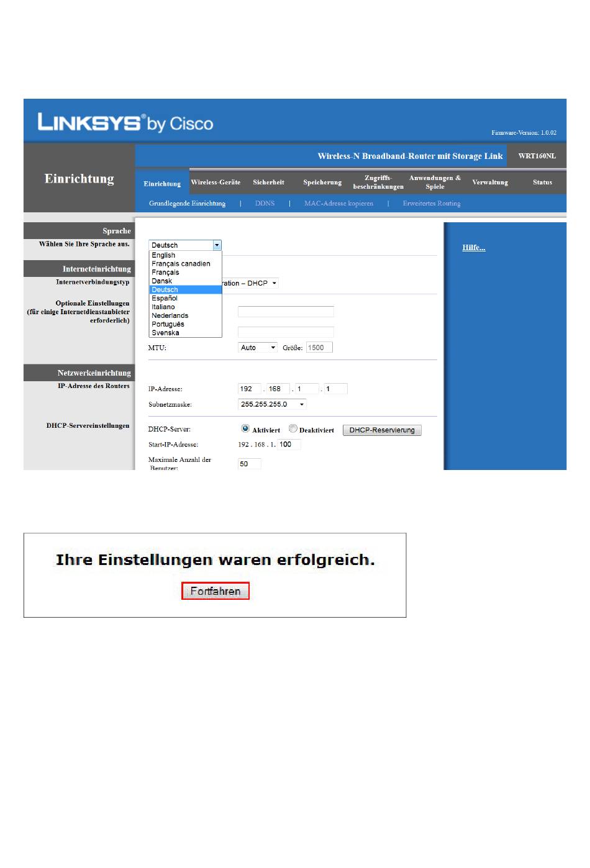Viewport: 590px width, 868px height.
Task: Click maximum users field showing 50
Action: coord(250,464)
